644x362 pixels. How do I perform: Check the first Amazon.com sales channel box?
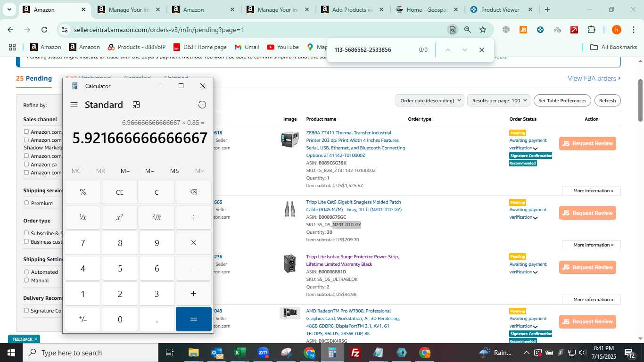pyautogui.click(x=26, y=132)
